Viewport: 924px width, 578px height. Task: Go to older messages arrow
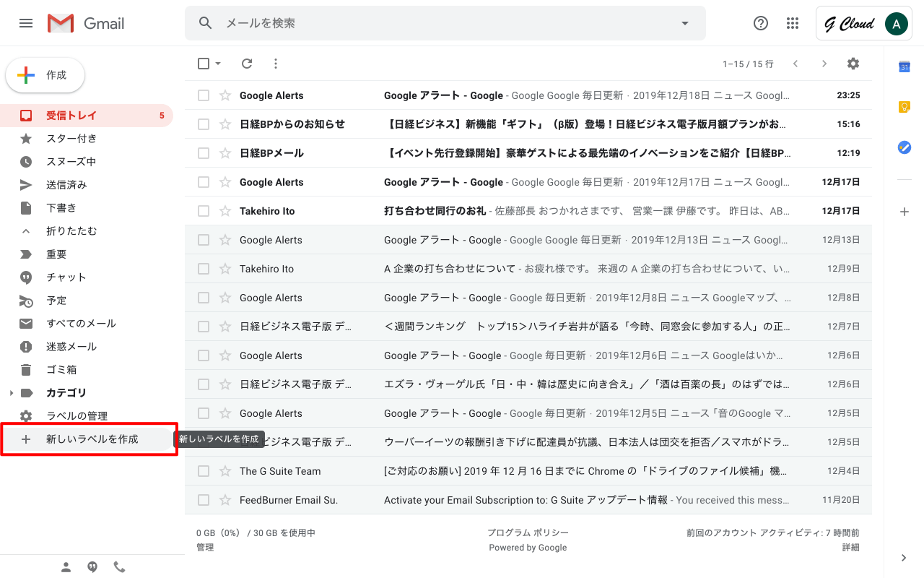tap(824, 64)
